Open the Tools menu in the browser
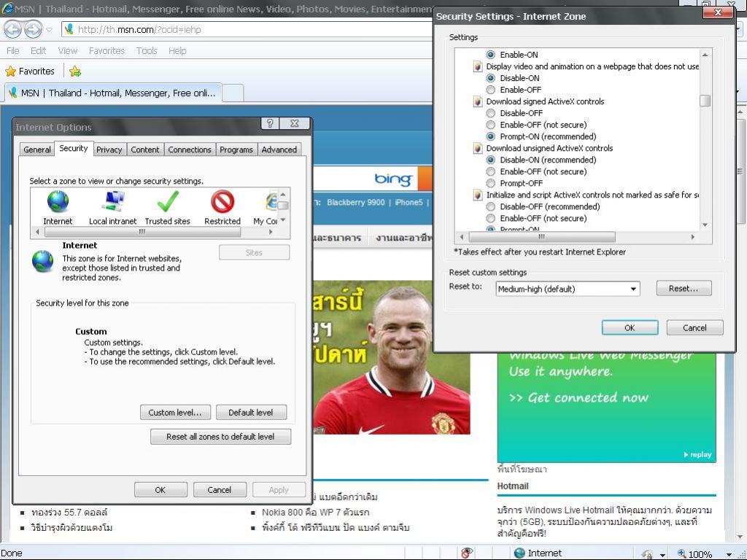 coord(147,51)
